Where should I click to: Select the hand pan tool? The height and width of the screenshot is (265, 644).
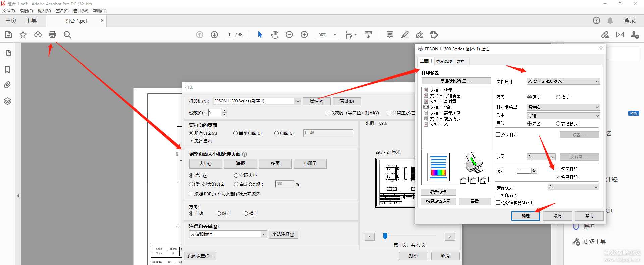point(275,35)
